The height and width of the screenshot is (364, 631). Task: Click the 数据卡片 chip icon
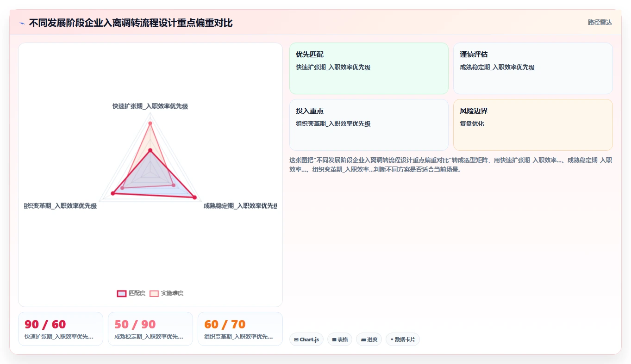coord(392,339)
